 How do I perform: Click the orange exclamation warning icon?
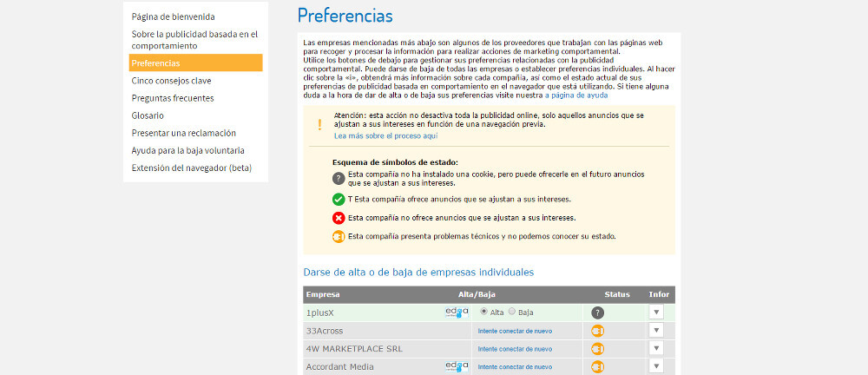319,125
